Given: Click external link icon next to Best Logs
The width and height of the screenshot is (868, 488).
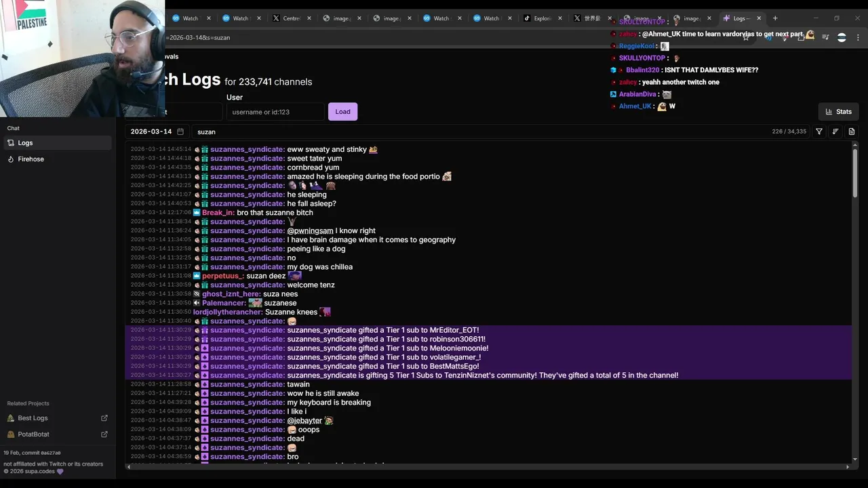Looking at the screenshot, I should (x=104, y=418).
